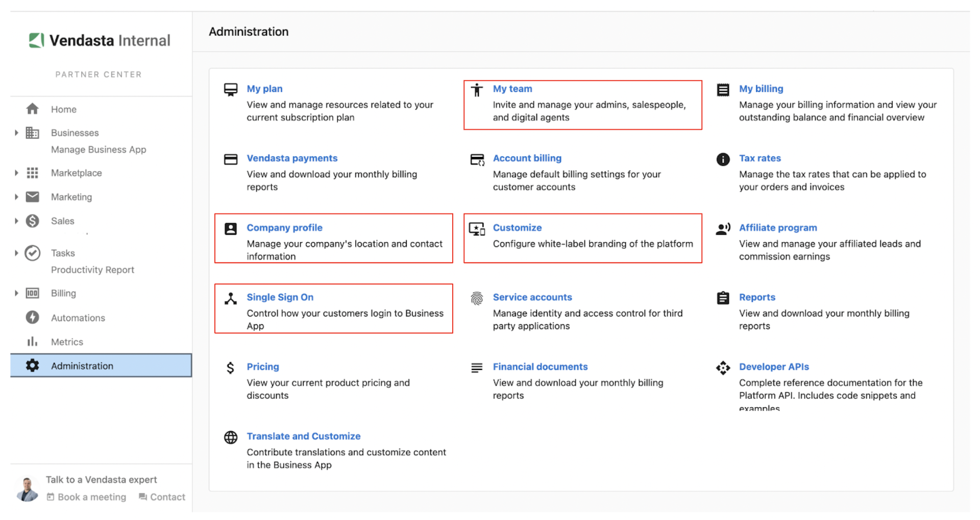980x520 pixels.
Task: Click the Billing sidebar icon
Action: (33, 293)
